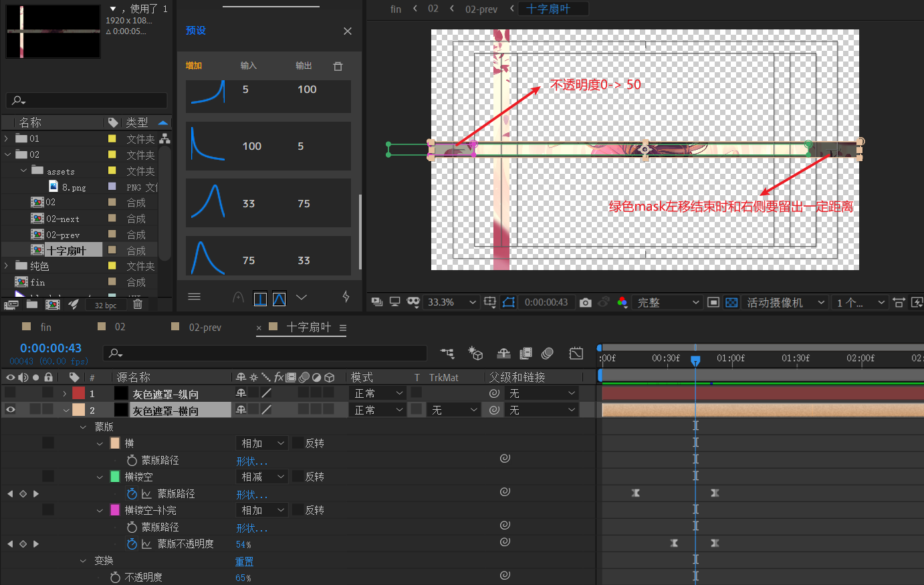
Task: Click the 3D glasses mask icon in viewer
Action: point(413,302)
